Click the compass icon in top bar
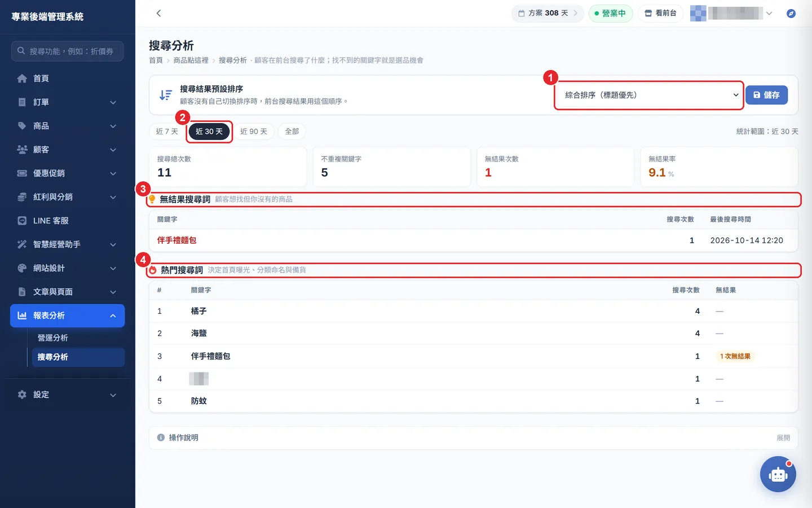This screenshot has width=812, height=508. [x=791, y=13]
